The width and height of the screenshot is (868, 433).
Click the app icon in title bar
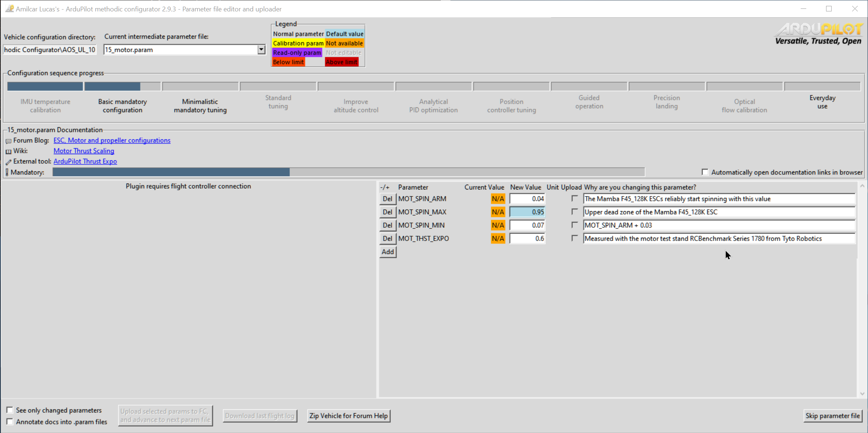tap(9, 9)
